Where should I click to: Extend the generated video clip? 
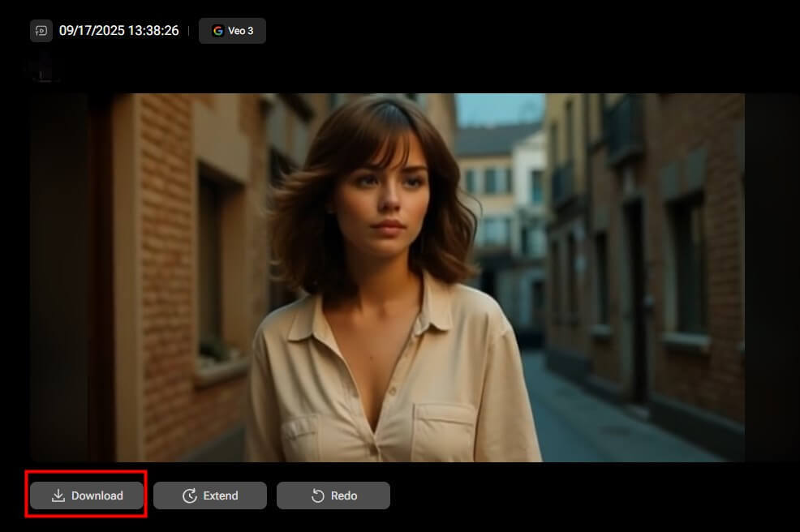209,495
